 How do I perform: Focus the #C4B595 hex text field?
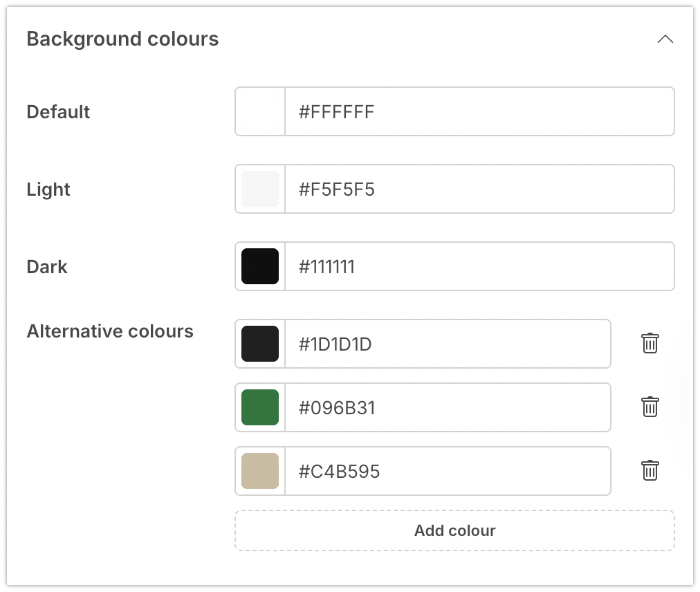click(x=447, y=471)
